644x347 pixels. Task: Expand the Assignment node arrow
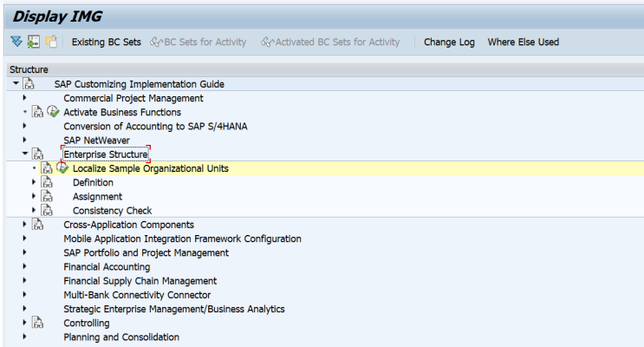tap(34, 196)
